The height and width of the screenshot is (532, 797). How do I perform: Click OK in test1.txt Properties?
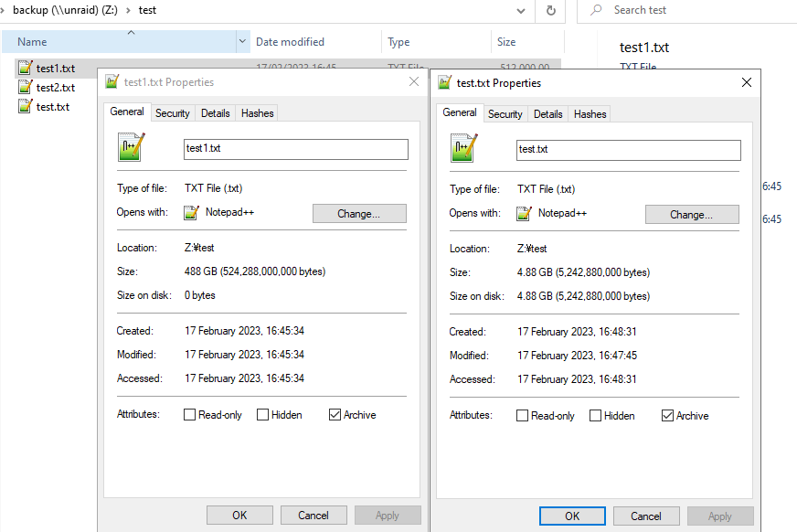coord(239,516)
